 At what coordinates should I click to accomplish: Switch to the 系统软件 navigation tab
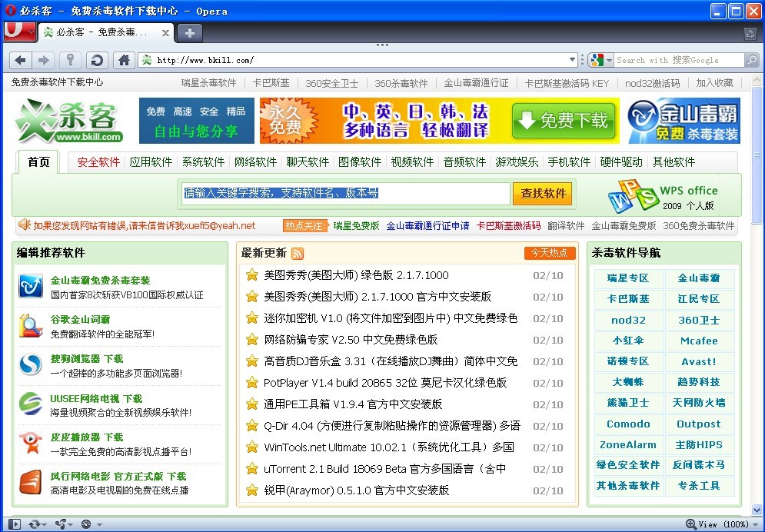[203, 161]
